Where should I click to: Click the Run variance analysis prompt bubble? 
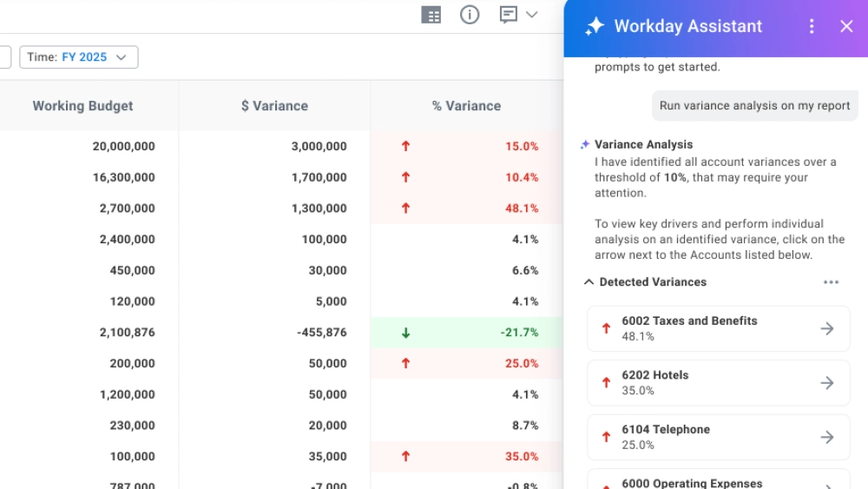(x=754, y=106)
